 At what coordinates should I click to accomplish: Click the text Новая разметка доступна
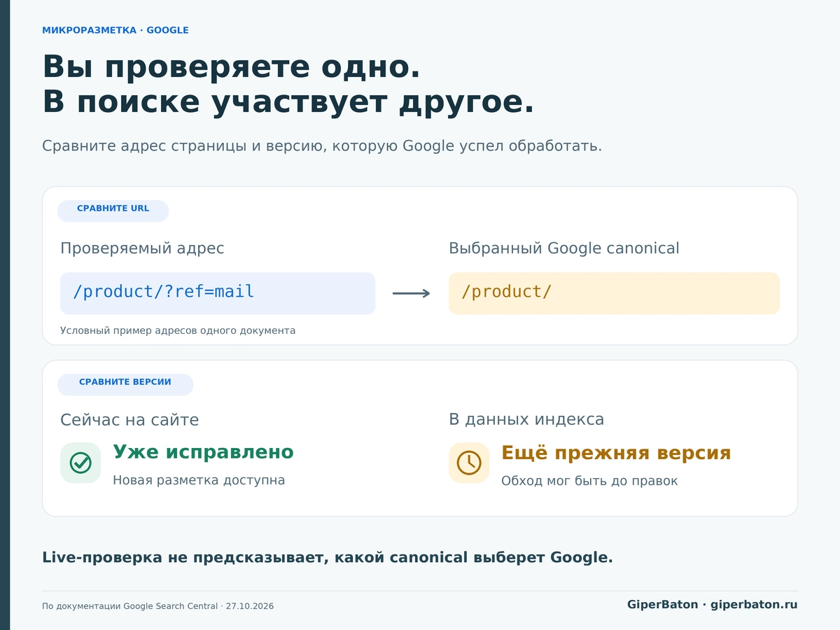199,480
